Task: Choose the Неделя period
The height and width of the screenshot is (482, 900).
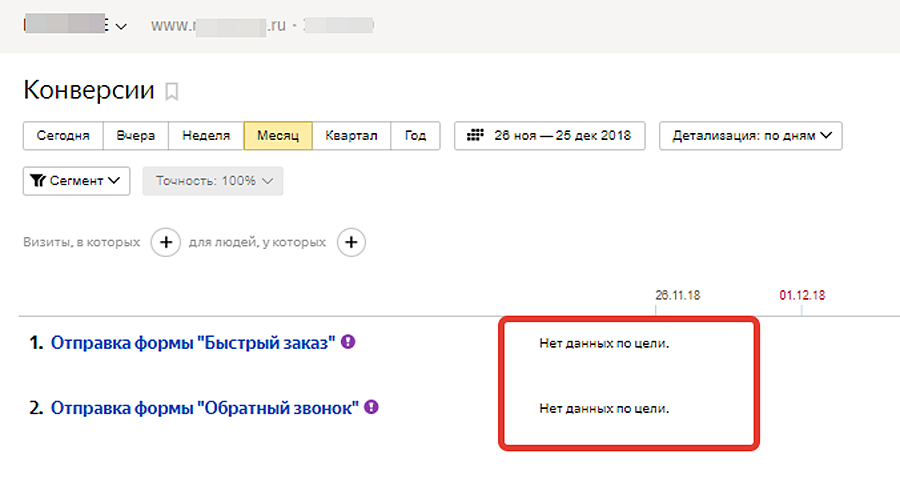Action: (x=206, y=136)
